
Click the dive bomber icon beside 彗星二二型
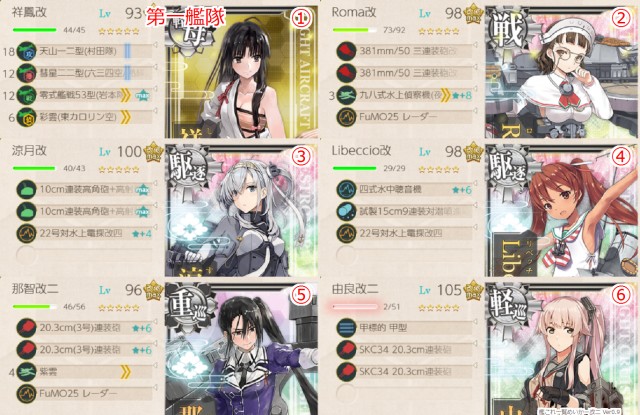pyautogui.click(x=27, y=73)
